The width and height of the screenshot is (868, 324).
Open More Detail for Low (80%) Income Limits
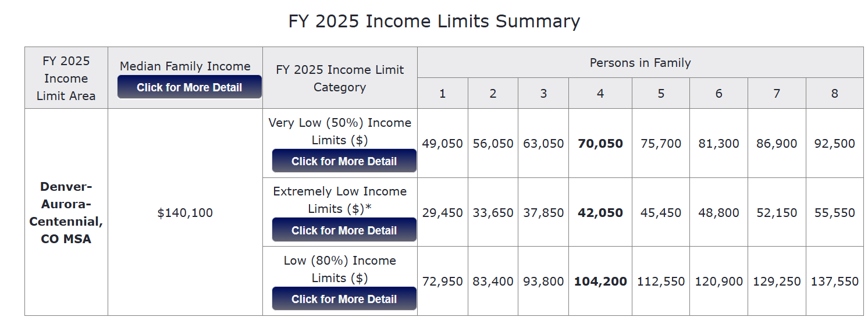pos(344,299)
